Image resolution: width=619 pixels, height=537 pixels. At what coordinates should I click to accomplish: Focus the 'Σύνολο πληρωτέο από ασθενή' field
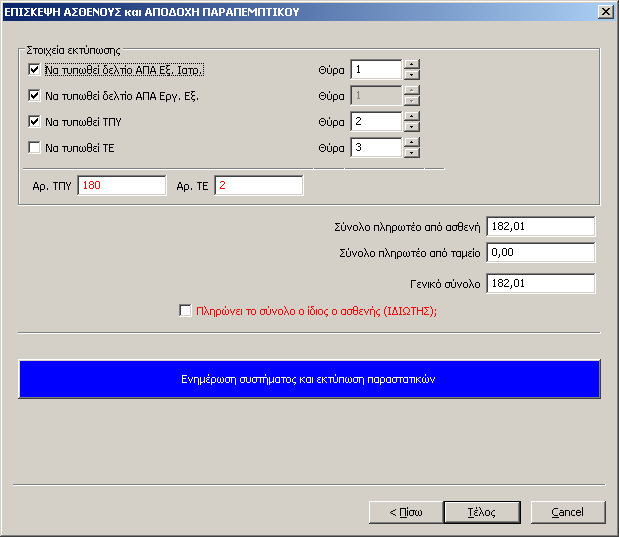pos(540,227)
